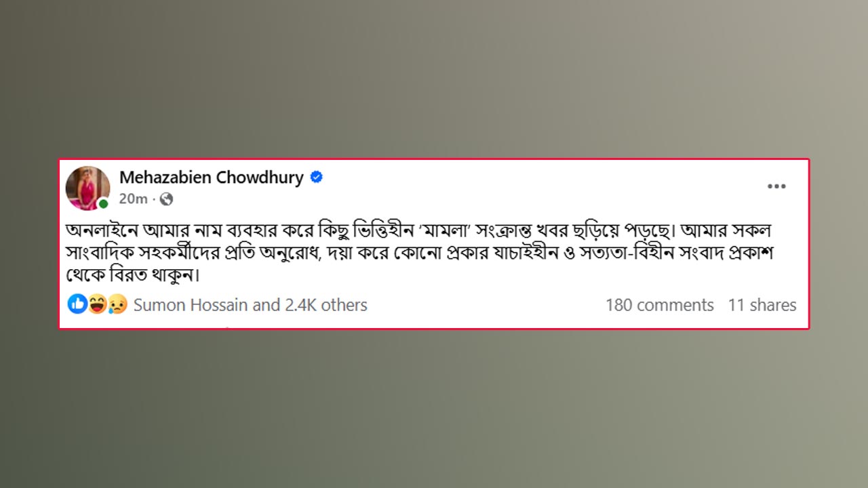Click the blue verified badge
The height and width of the screenshot is (488, 868).
[316, 178]
